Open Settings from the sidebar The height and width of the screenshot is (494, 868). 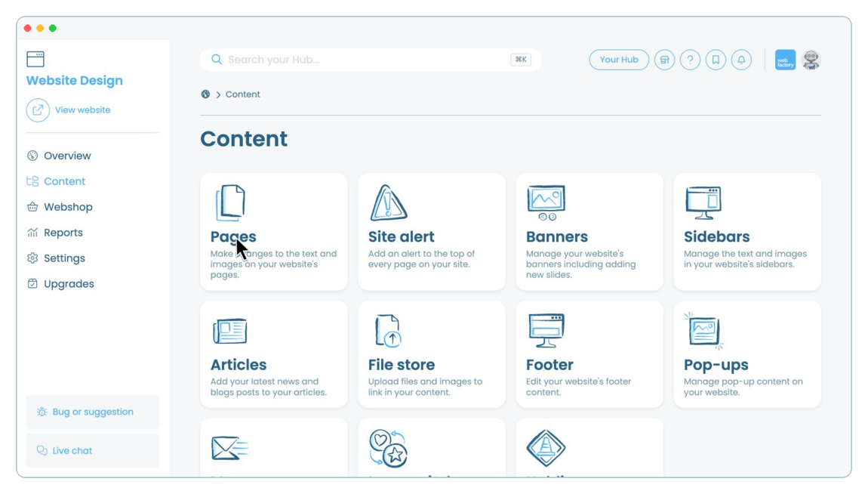[64, 258]
